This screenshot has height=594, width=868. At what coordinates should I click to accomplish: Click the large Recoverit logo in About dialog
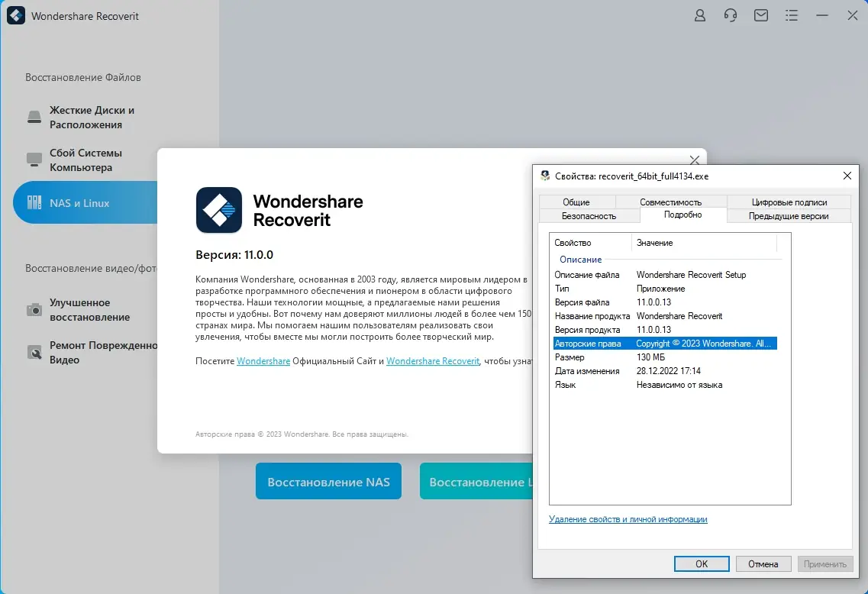click(x=218, y=210)
